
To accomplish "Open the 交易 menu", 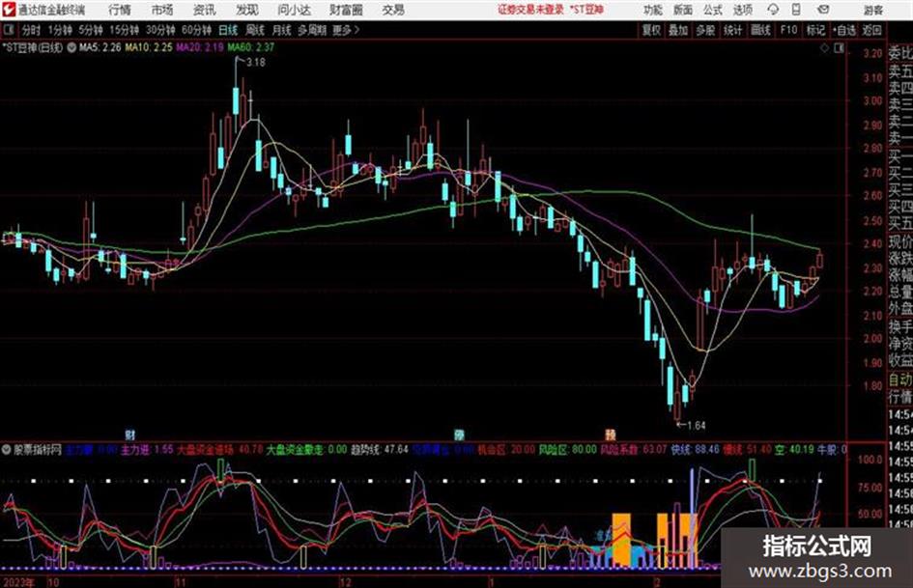I will click(393, 10).
